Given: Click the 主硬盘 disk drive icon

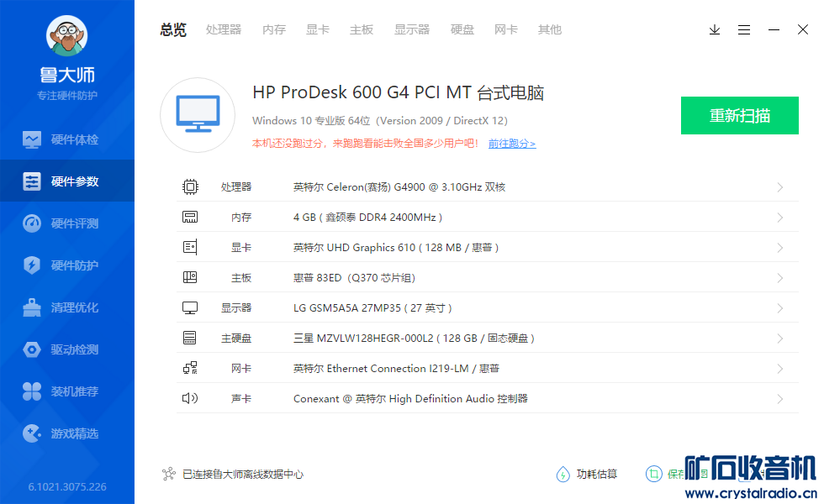Looking at the screenshot, I should pyautogui.click(x=190, y=338).
